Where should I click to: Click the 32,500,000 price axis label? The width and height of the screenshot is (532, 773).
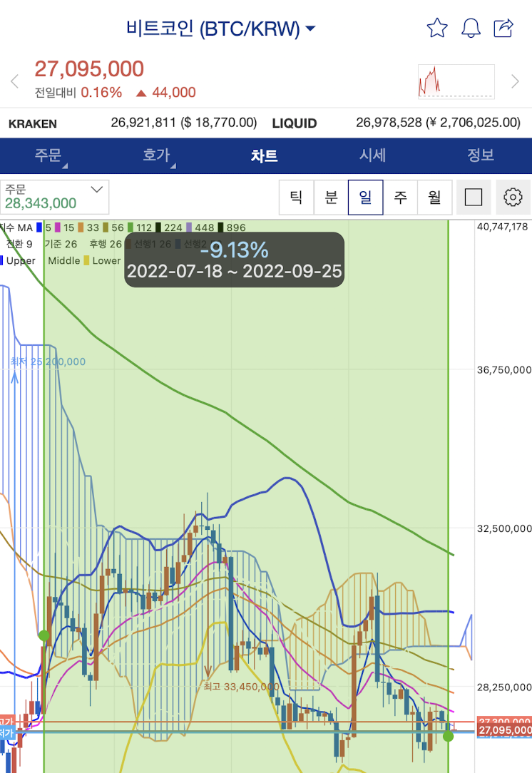coord(504,529)
